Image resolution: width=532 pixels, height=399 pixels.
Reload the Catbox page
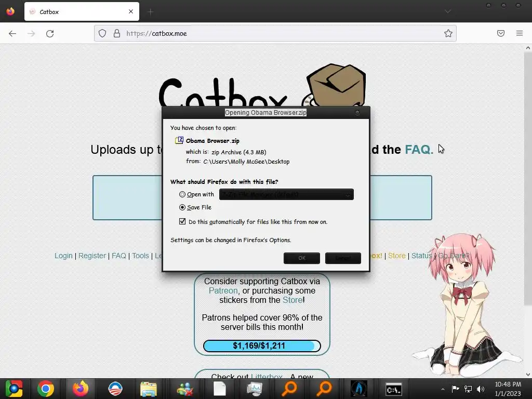[x=50, y=33]
